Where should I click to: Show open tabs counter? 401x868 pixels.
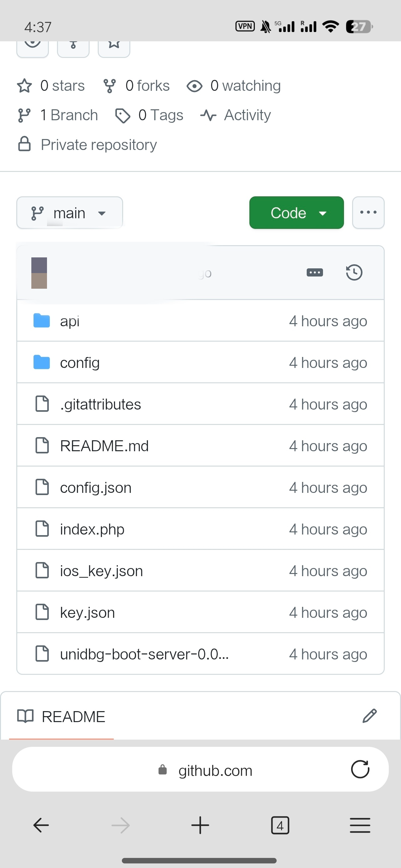(280, 825)
